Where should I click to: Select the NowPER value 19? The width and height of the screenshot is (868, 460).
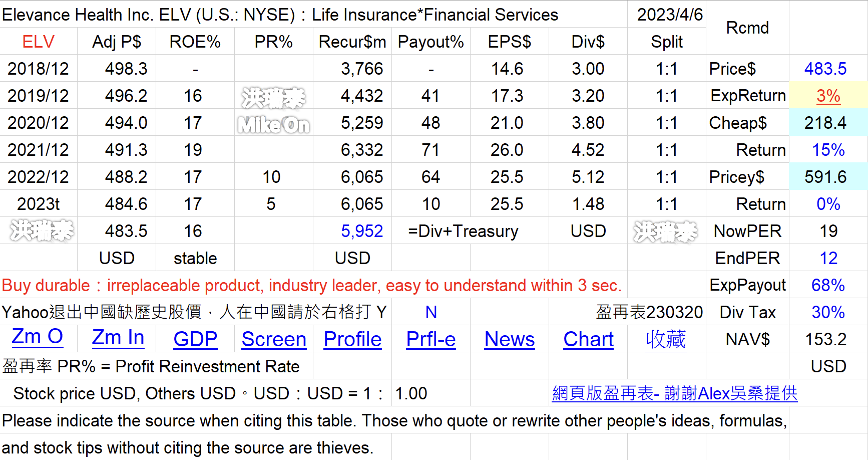tap(828, 231)
